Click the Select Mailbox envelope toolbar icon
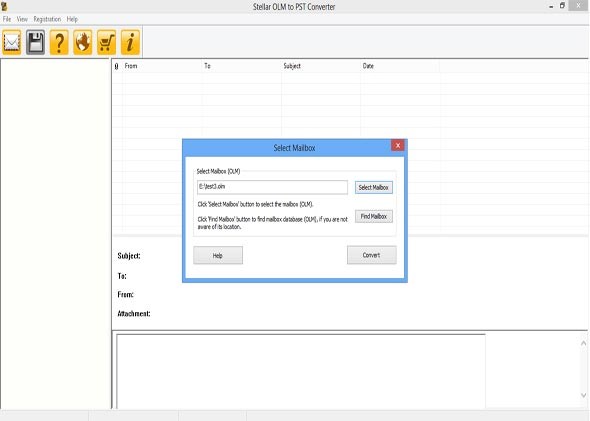Screen dimensions: 590x421 point(12,42)
